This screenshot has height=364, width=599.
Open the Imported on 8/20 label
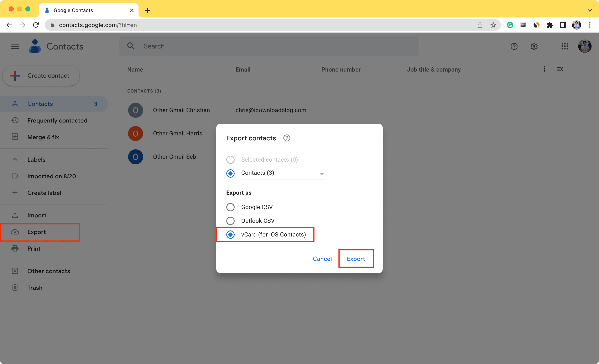pos(54,176)
